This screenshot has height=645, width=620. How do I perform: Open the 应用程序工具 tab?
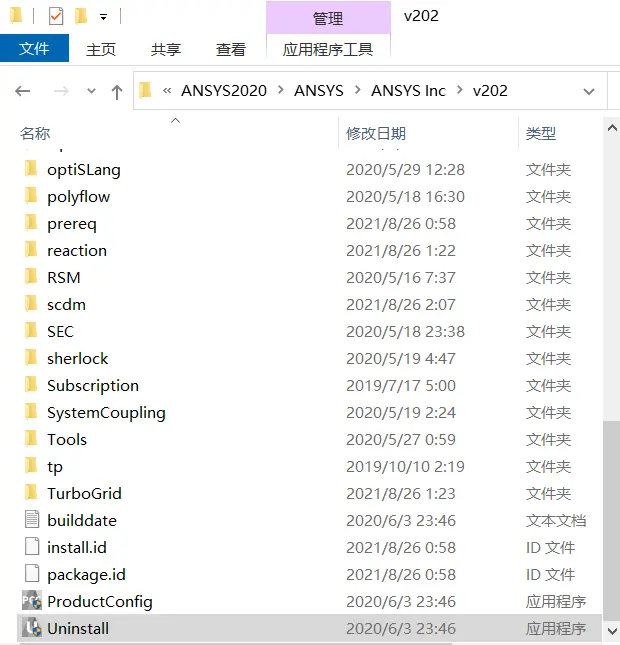(328, 49)
